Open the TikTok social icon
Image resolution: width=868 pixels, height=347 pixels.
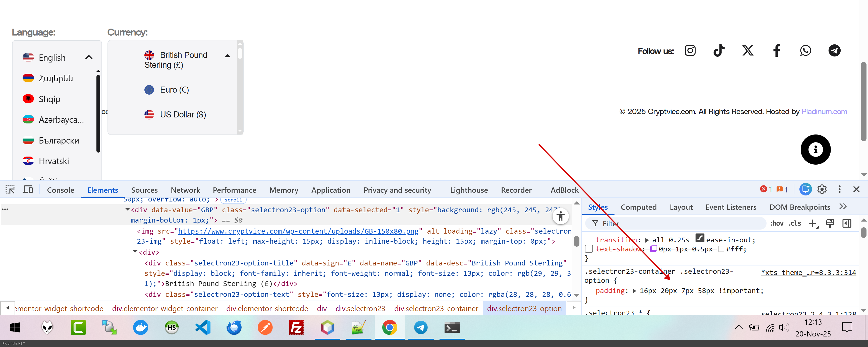[718, 51]
